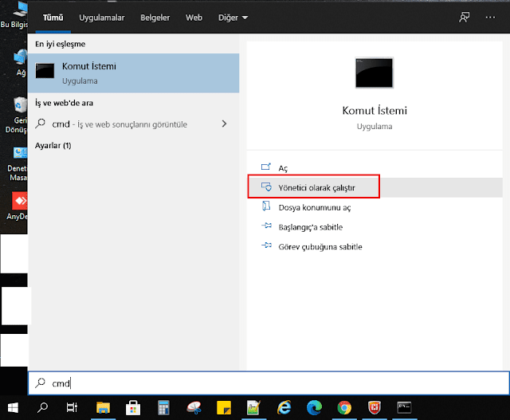The image size is (510, 420).
Task: Open the red shield security app on taskbar
Action: coord(375,407)
